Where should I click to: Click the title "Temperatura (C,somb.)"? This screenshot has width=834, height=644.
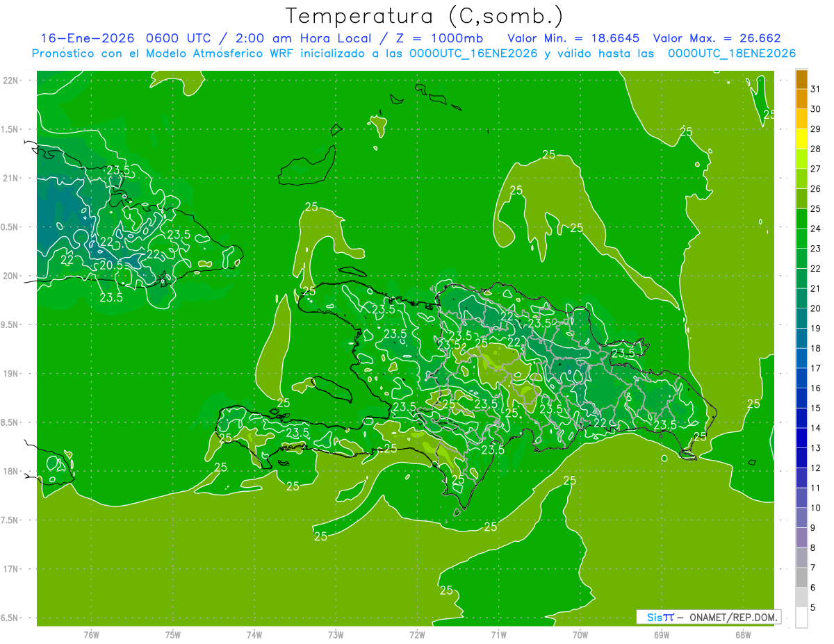(425, 16)
